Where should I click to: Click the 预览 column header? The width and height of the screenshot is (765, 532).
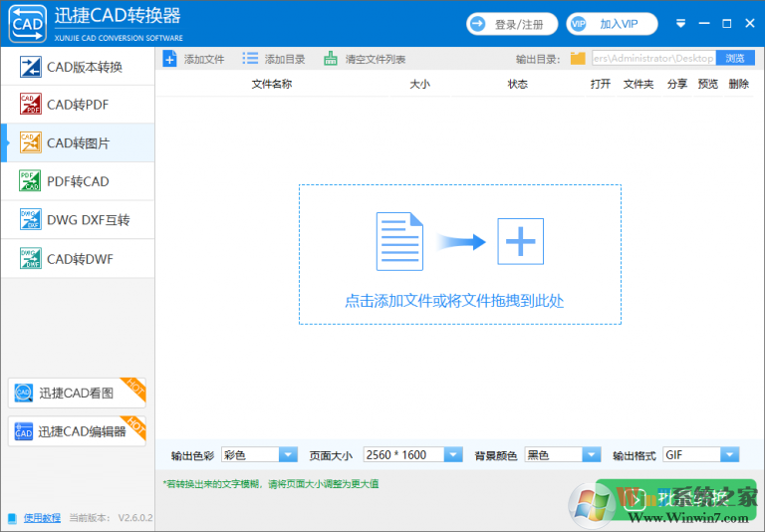tap(707, 85)
